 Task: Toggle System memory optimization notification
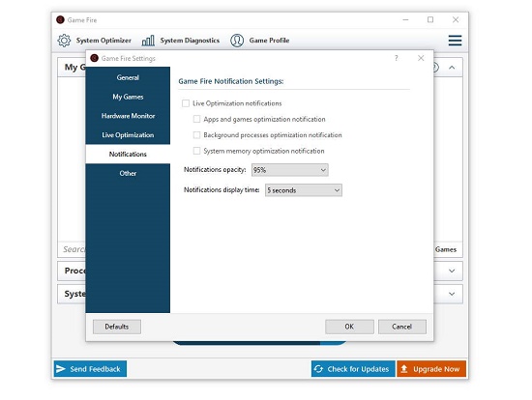196,151
